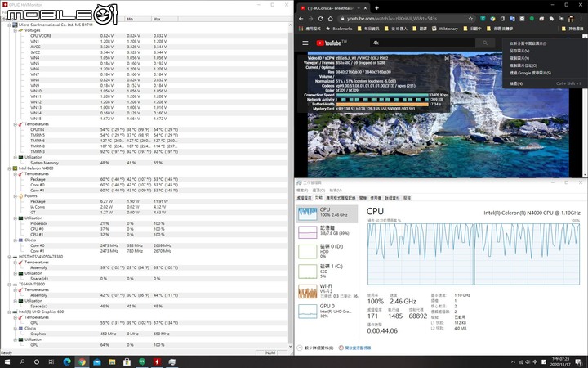Click the taskbar clock and date
This screenshot has height=368, width=588.
[x=560, y=362]
